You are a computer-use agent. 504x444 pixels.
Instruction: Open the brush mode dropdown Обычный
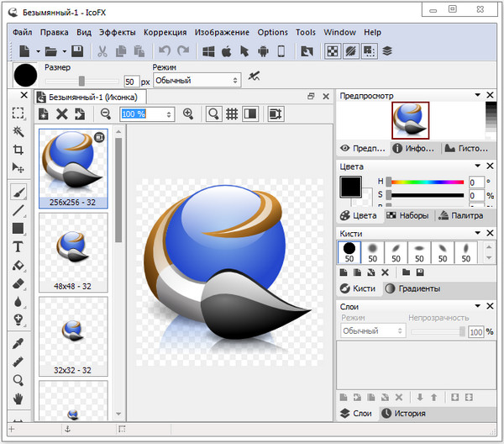(197, 81)
